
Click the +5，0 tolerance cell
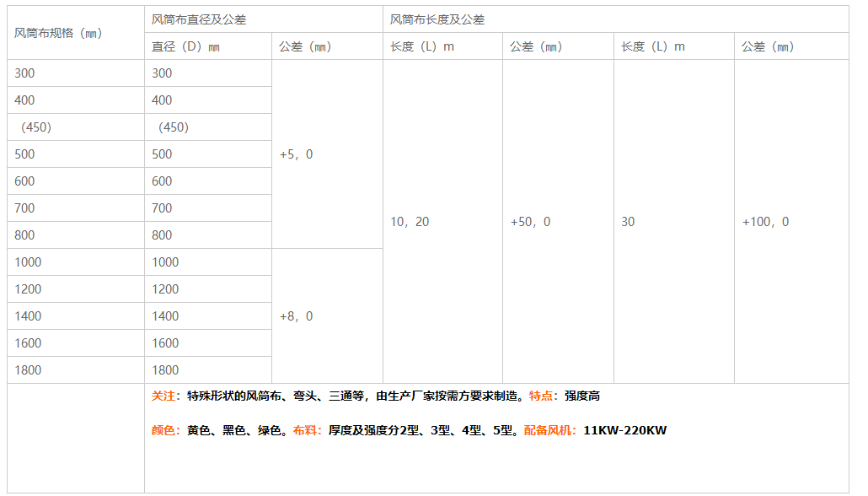pyautogui.click(x=296, y=154)
